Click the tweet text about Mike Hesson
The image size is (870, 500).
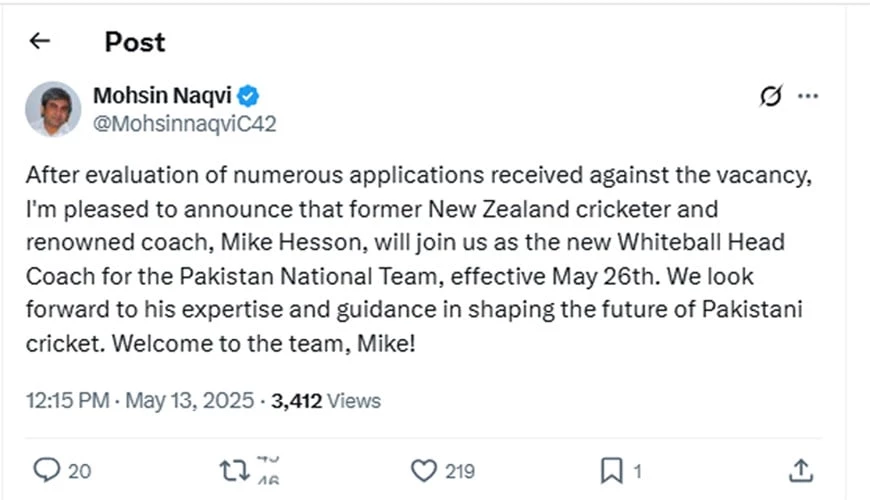coord(420,257)
